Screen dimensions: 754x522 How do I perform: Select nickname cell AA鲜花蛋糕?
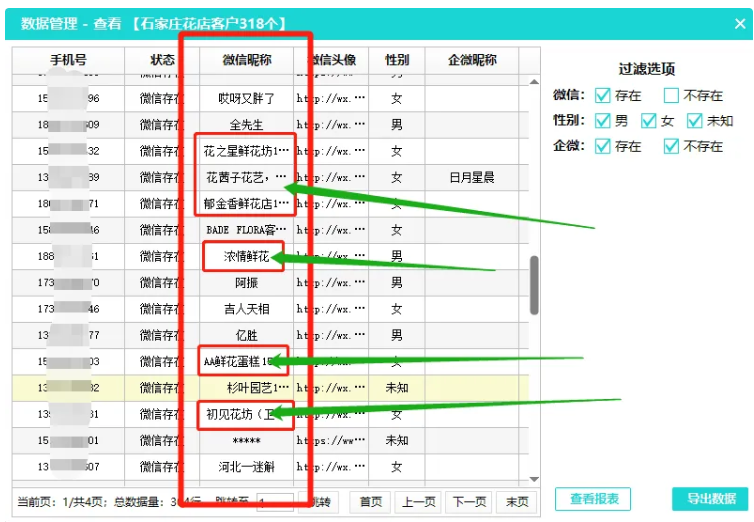[247, 361]
